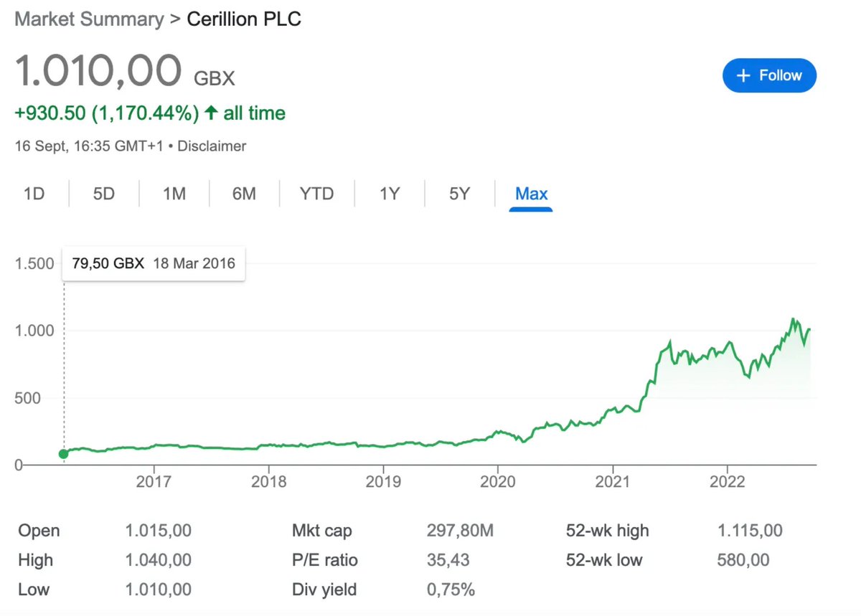Click the P/E ratio value 35,43
Viewport: 861px width, 616px height.
click(450, 560)
